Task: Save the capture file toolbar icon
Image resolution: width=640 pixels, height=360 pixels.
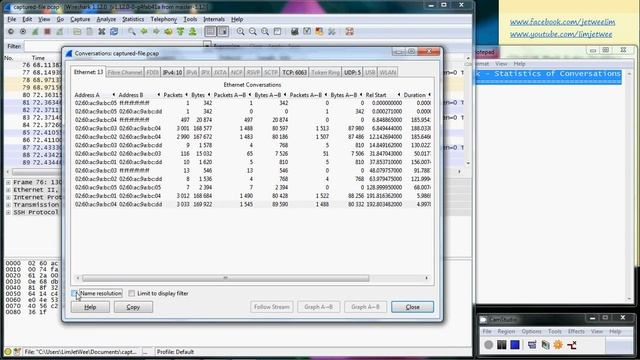Action: tap(89, 31)
